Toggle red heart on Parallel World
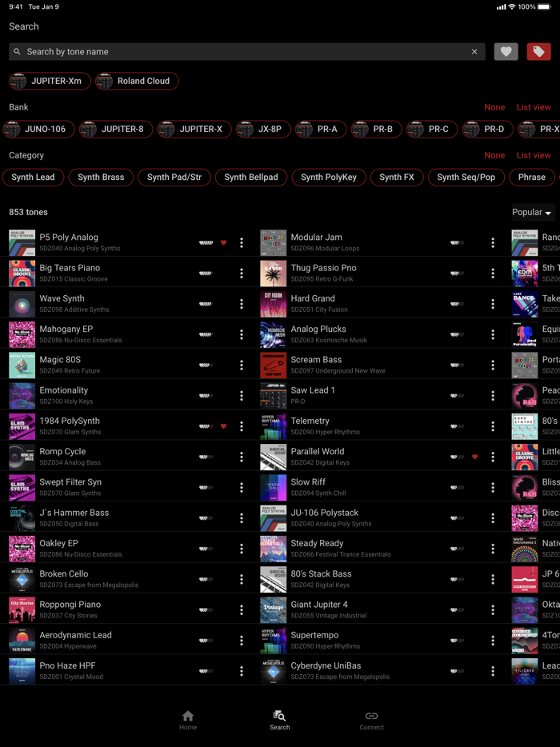The image size is (560, 747). [474, 457]
